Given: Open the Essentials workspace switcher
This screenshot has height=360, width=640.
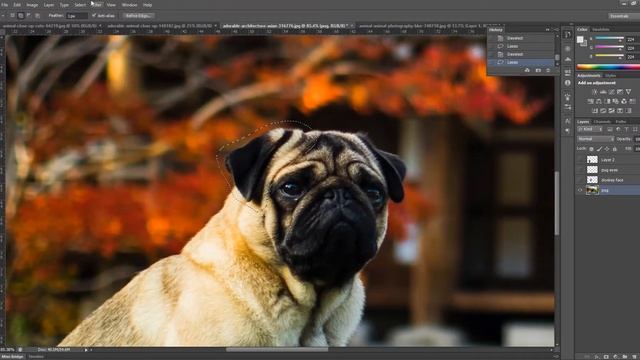Looking at the screenshot, I should click(x=623, y=16).
